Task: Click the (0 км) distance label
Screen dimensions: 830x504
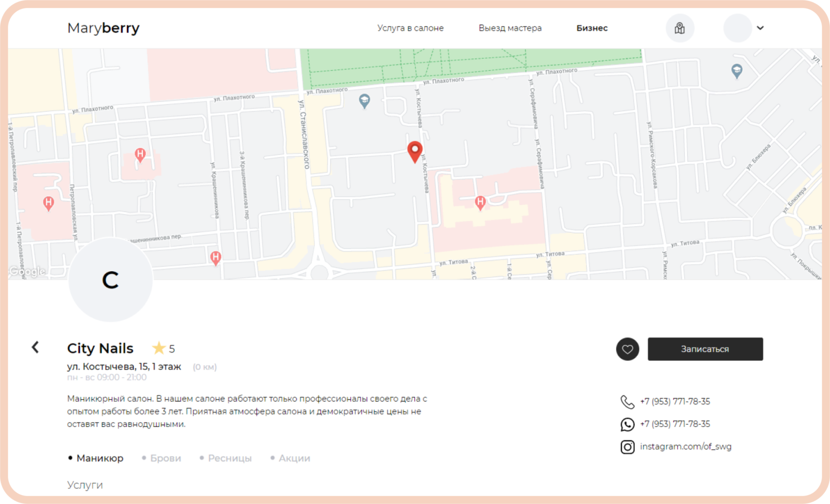Action: pos(205,367)
